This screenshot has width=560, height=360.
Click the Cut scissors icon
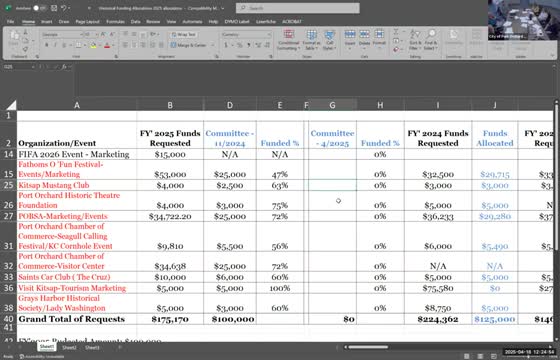(x=25, y=32)
